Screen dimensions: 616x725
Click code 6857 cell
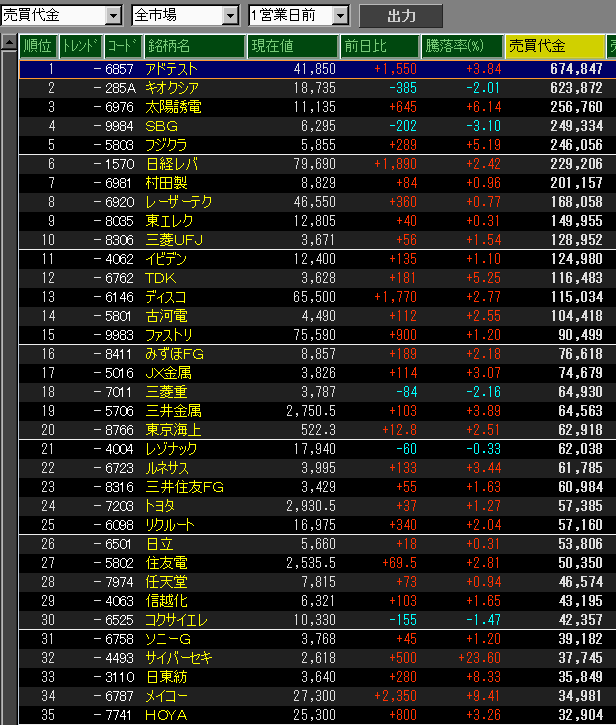pyautogui.click(x=119, y=69)
